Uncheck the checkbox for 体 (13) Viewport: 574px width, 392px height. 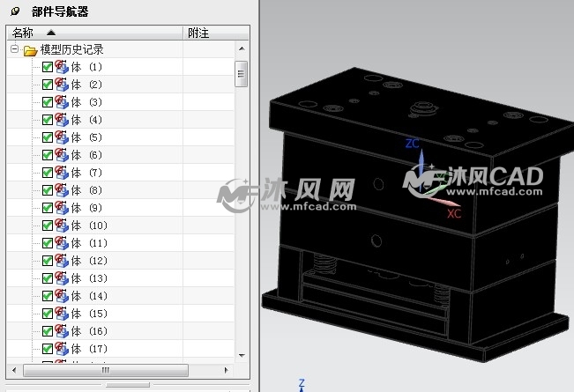click(x=48, y=278)
